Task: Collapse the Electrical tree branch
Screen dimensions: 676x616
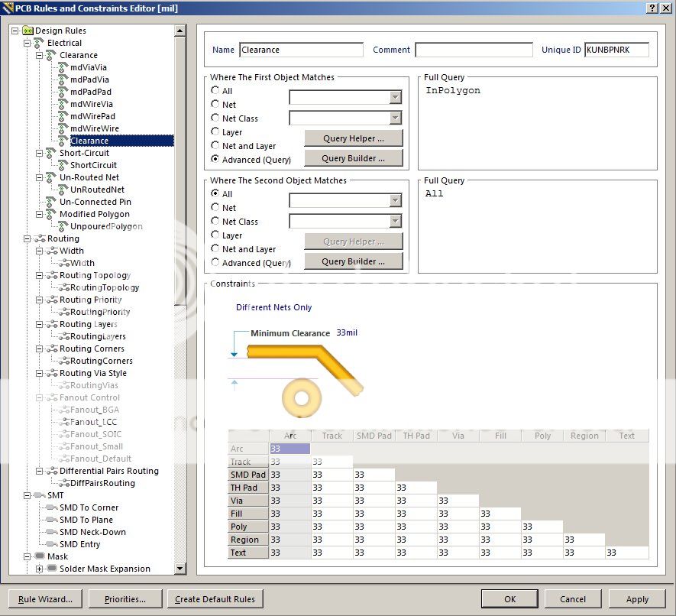Action: [26, 43]
